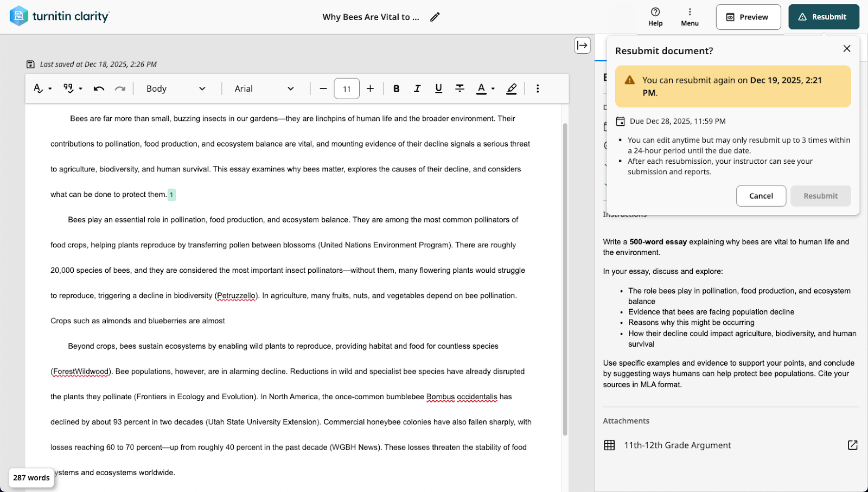Open toolbar more options (three dots)
Viewport: 868px width, 492px height.
[538, 88]
